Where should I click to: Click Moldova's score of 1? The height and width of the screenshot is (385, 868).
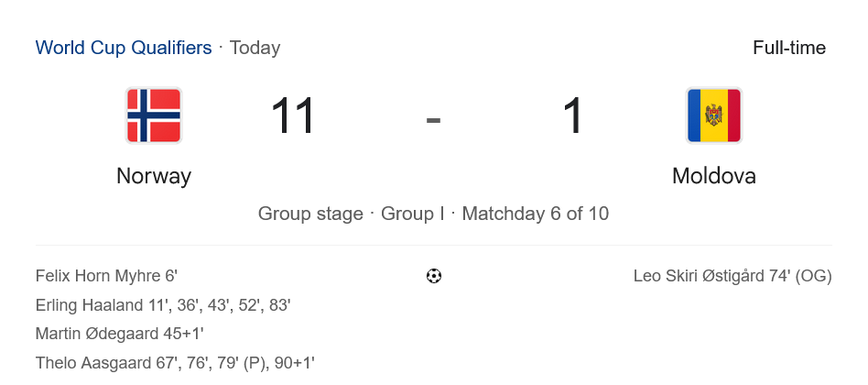[573, 116]
